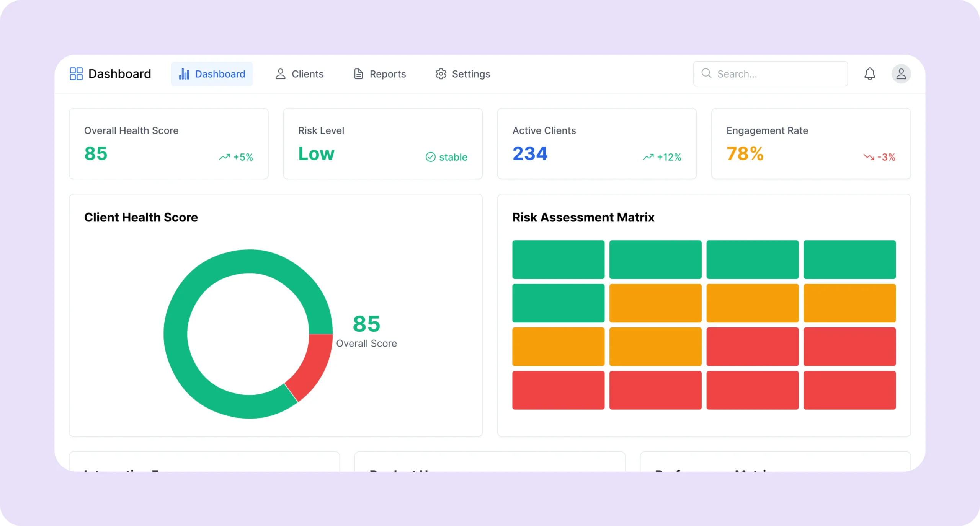The width and height of the screenshot is (980, 526).
Task: Open the user profile avatar
Action: click(x=901, y=74)
